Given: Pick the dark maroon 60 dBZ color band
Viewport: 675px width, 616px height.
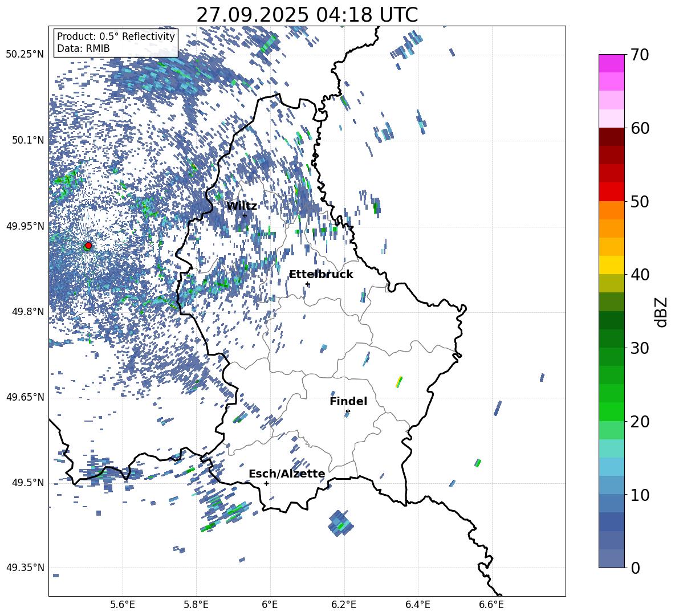Looking at the screenshot, I should (x=611, y=137).
